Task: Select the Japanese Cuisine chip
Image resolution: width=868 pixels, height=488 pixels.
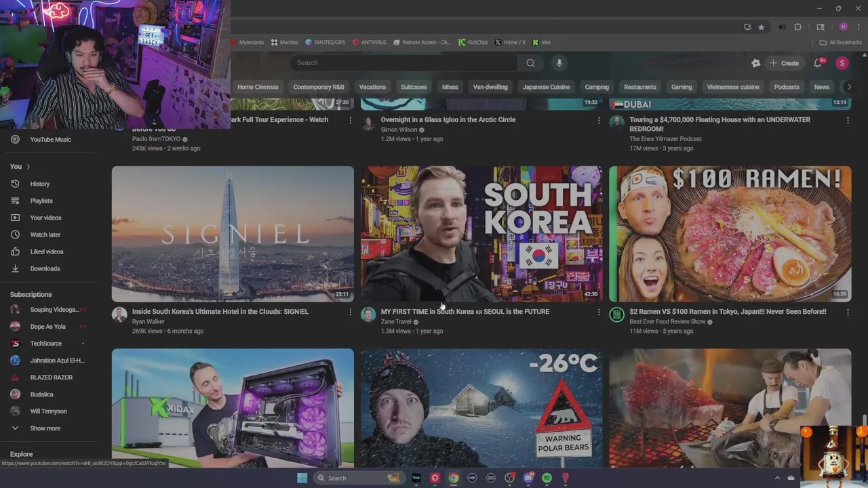Action: (546, 87)
